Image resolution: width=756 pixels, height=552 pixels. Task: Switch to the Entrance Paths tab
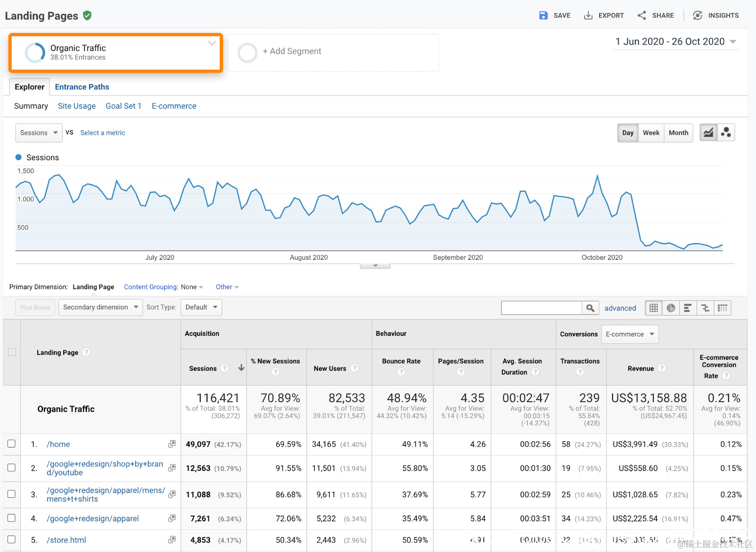[x=82, y=87]
